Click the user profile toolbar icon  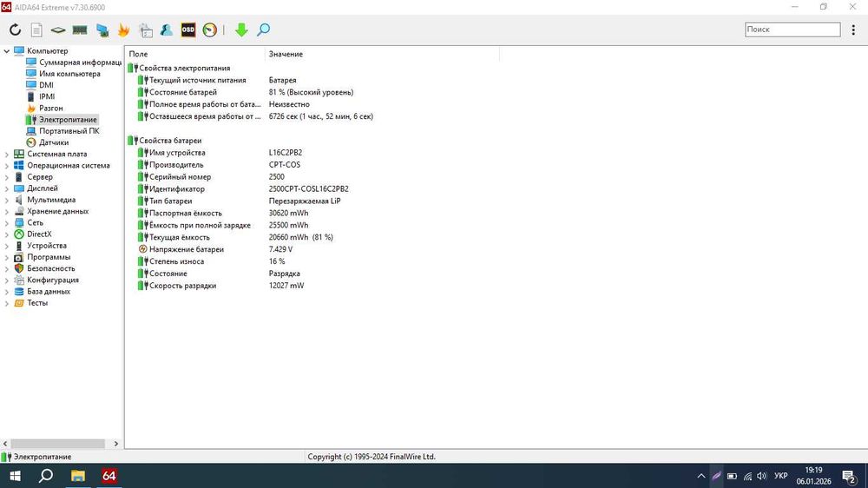[x=166, y=30]
